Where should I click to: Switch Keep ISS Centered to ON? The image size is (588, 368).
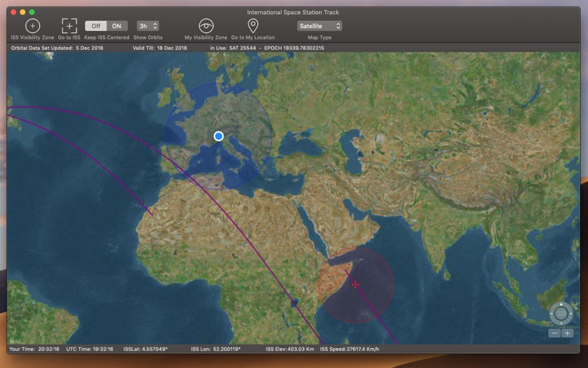(117, 26)
